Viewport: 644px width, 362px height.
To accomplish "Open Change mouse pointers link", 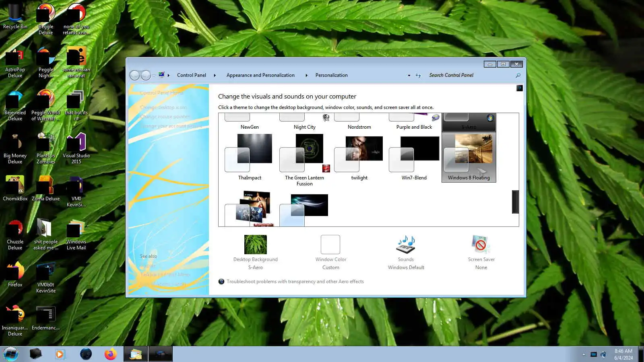I will click(165, 117).
